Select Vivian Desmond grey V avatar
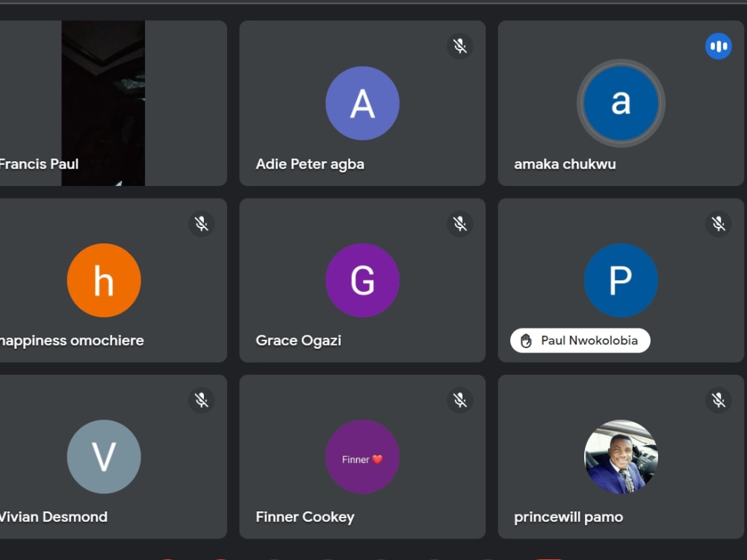 click(x=104, y=457)
